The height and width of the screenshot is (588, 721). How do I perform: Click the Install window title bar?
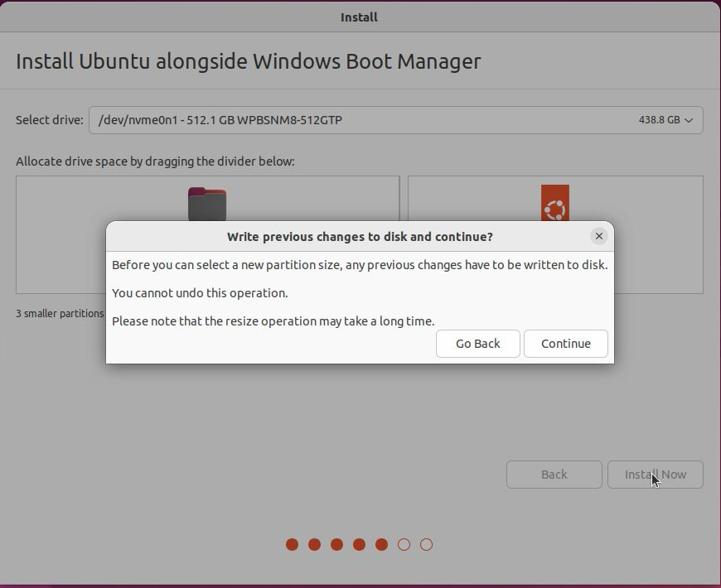[360, 17]
